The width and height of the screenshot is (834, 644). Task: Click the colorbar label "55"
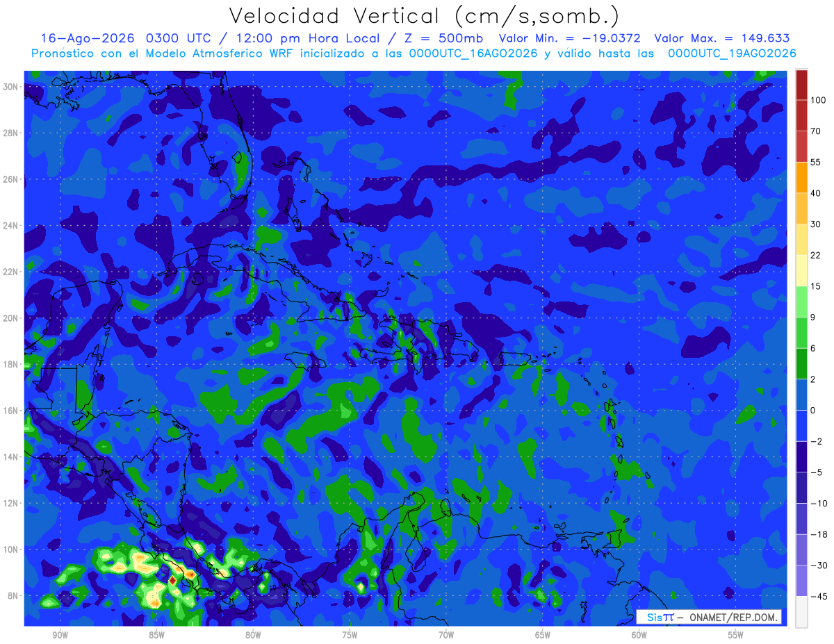pos(817,162)
